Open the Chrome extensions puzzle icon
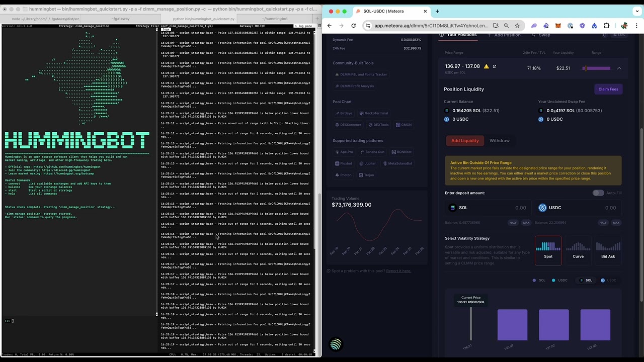Screen dimensions: 644x362 [x=606, y=26]
